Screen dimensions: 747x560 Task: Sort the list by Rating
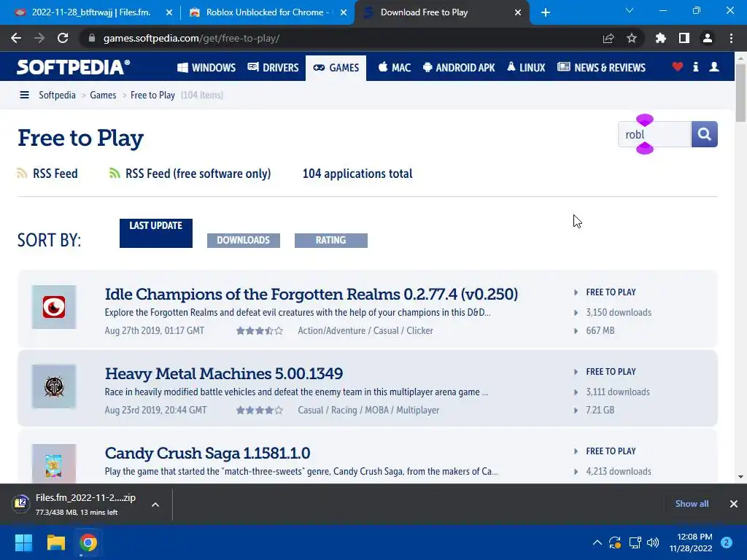pyautogui.click(x=331, y=241)
